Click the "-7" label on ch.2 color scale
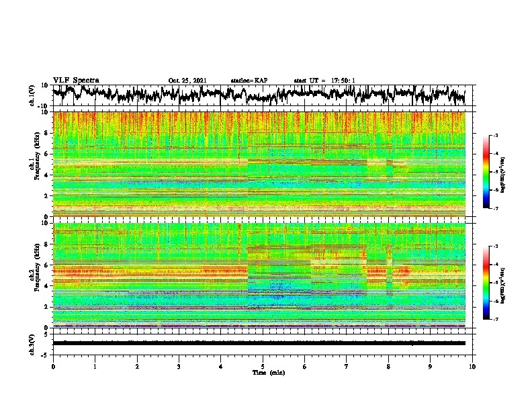This screenshot has height=411, width=532. [x=496, y=319]
